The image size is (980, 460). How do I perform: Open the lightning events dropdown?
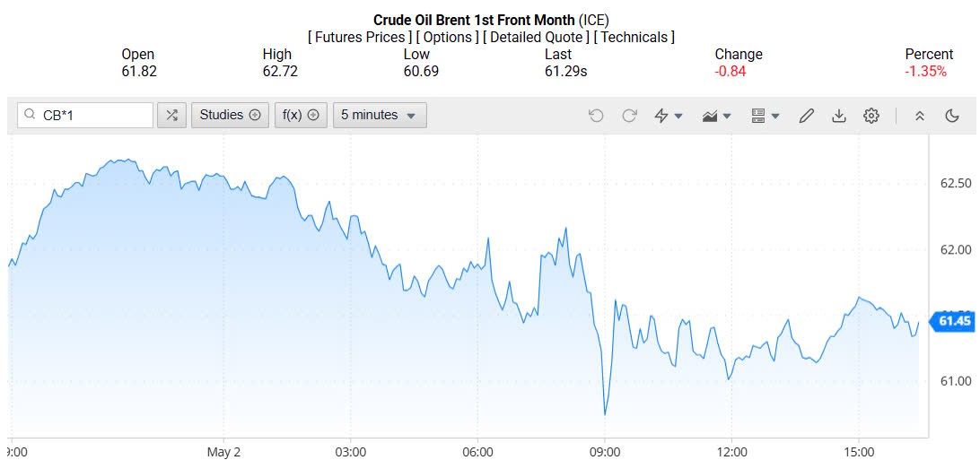tap(669, 116)
